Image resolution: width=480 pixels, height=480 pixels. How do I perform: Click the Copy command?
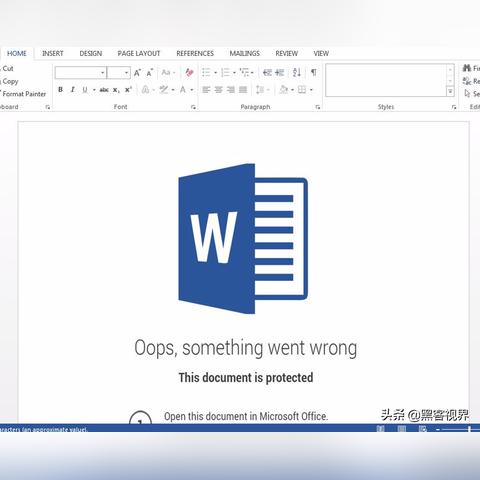10,81
